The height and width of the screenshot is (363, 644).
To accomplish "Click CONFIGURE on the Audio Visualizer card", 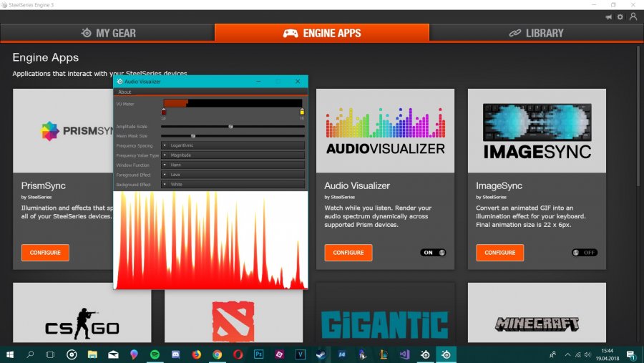I will tap(348, 253).
